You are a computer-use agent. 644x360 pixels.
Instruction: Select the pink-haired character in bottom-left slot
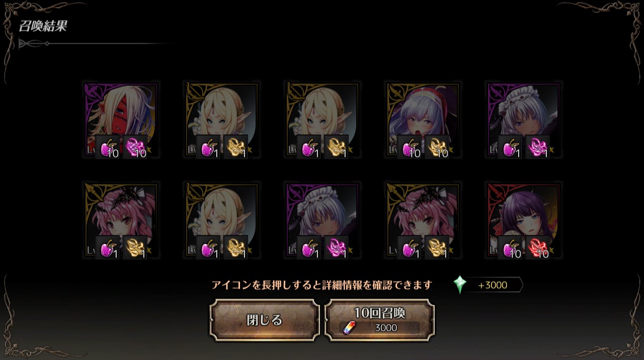tap(121, 221)
